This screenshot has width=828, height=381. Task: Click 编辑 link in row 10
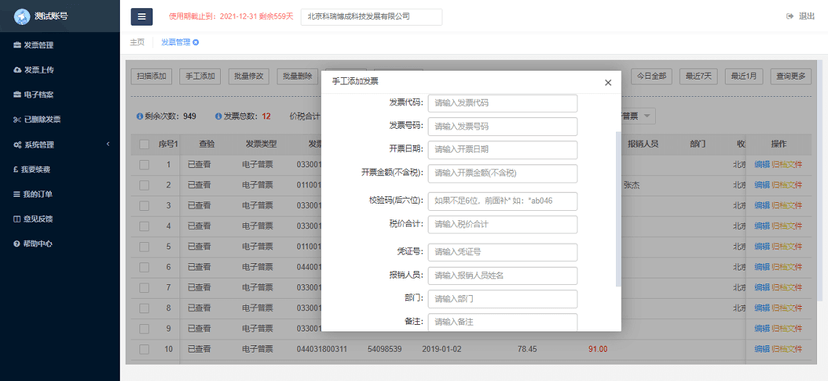pos(762,349)
